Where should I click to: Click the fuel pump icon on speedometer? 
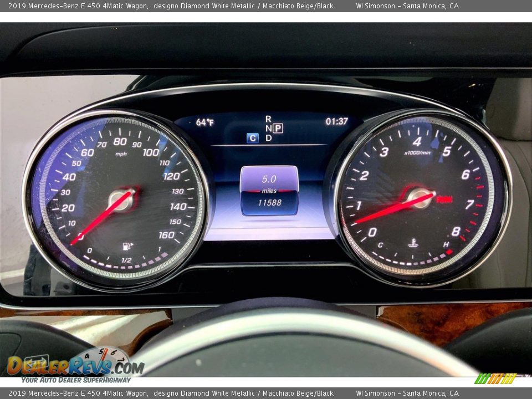coord(127,245)
